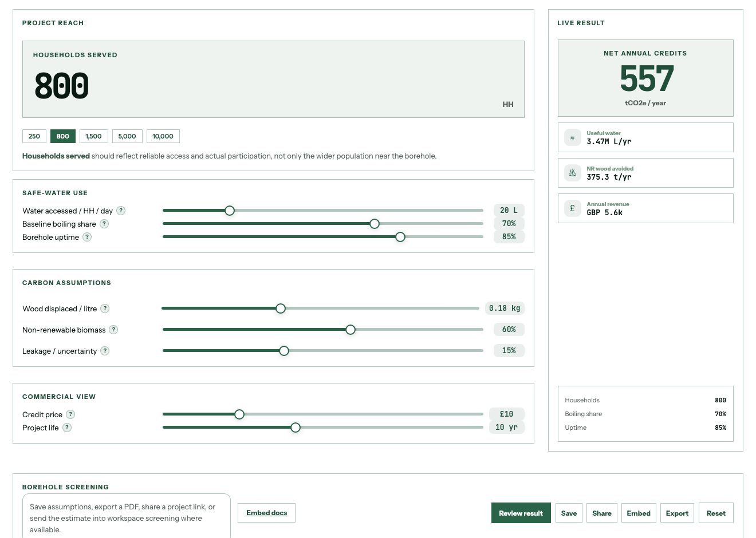Select the 1,500 households preset

pos(94,136)
